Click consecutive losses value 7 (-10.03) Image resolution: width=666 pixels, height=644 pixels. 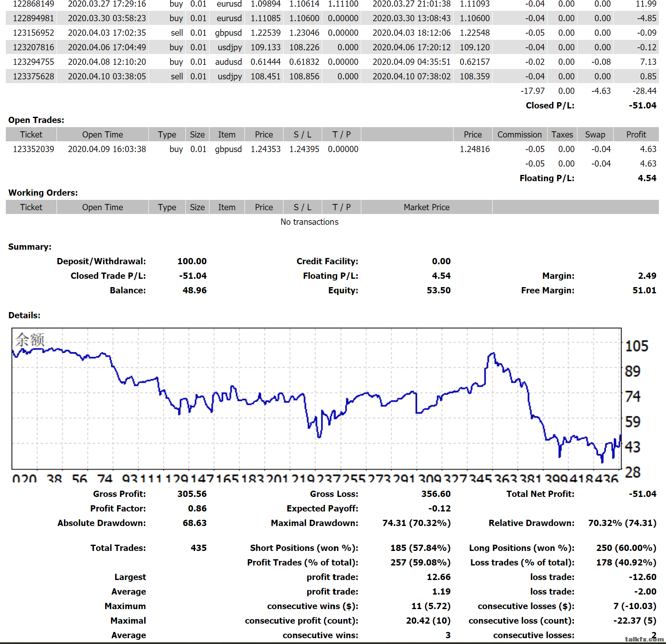[635, 606]
